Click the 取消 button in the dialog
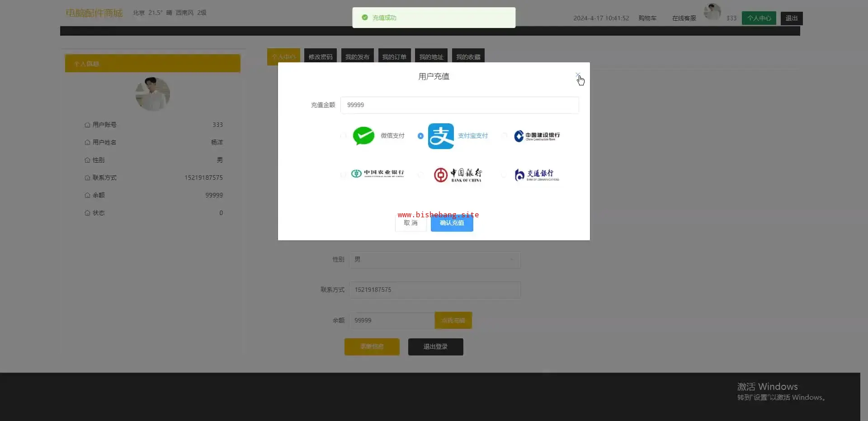Screen dimensions: 868x421 (411, 223)
